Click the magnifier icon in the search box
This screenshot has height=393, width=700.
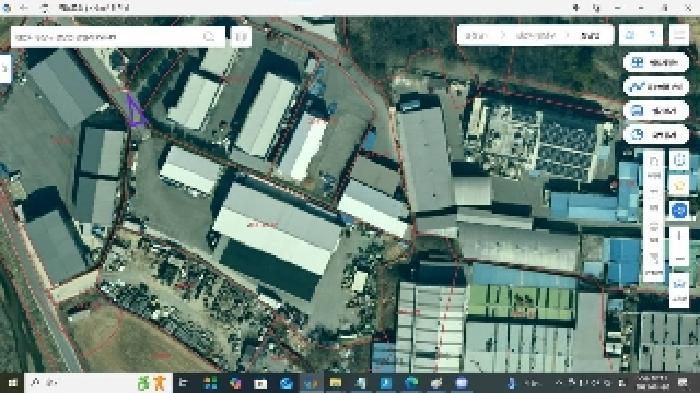(x=208, y=37)
